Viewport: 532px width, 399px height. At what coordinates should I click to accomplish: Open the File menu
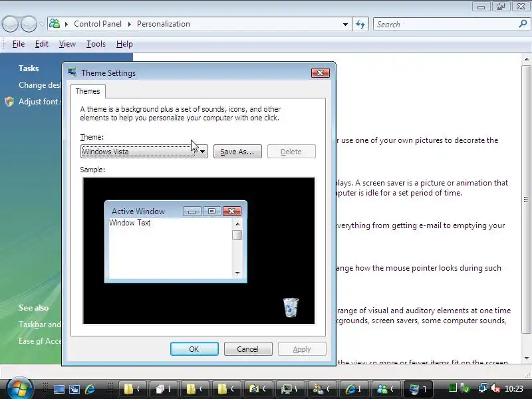coord(19,44)
